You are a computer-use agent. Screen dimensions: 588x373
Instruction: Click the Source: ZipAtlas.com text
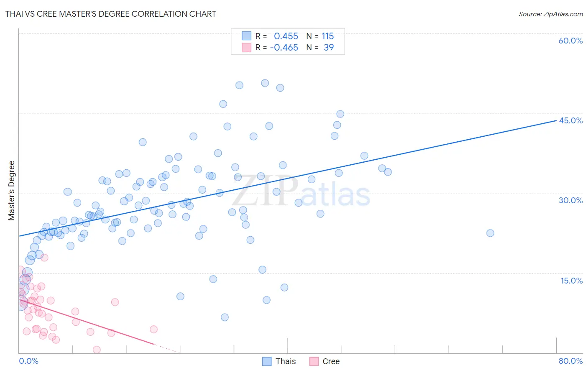(551, 14)
